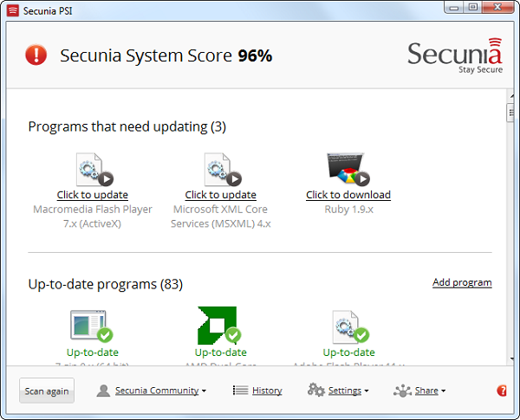520x420 pixels.
Task: Expand the Share dropdown menu
Action: tap(419, 391)
